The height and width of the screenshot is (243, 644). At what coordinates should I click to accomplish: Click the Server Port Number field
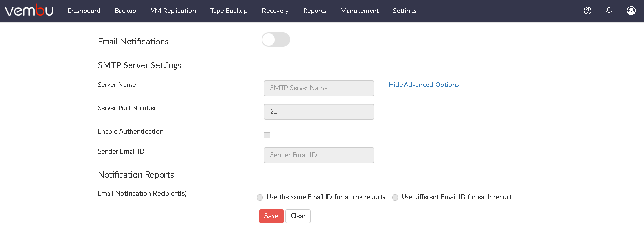319,111
